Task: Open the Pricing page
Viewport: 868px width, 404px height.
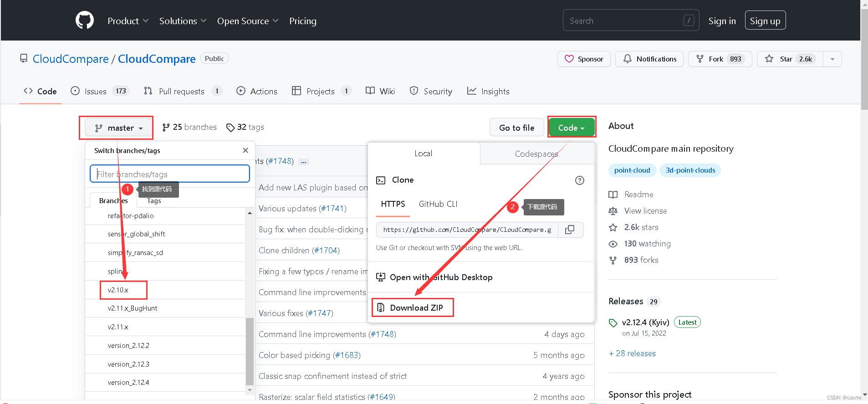Action: pyautogui.click(x=303, y=21)
